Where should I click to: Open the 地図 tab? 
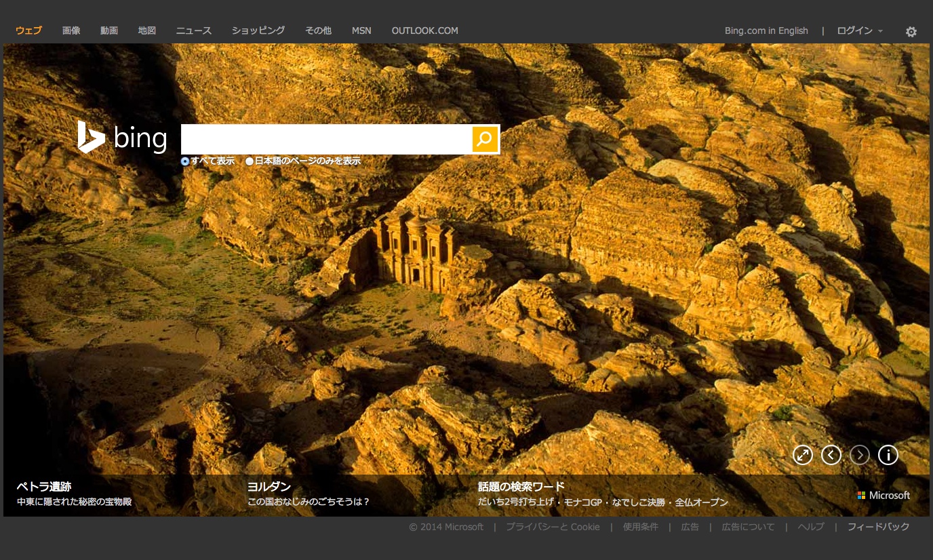(147, 31)
